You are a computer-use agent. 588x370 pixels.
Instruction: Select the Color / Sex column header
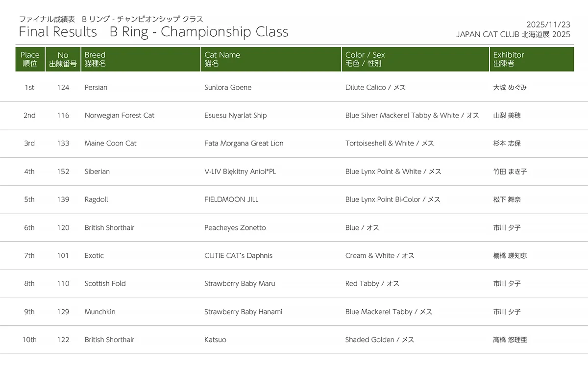pyautogui.click(x=365, y=59)
